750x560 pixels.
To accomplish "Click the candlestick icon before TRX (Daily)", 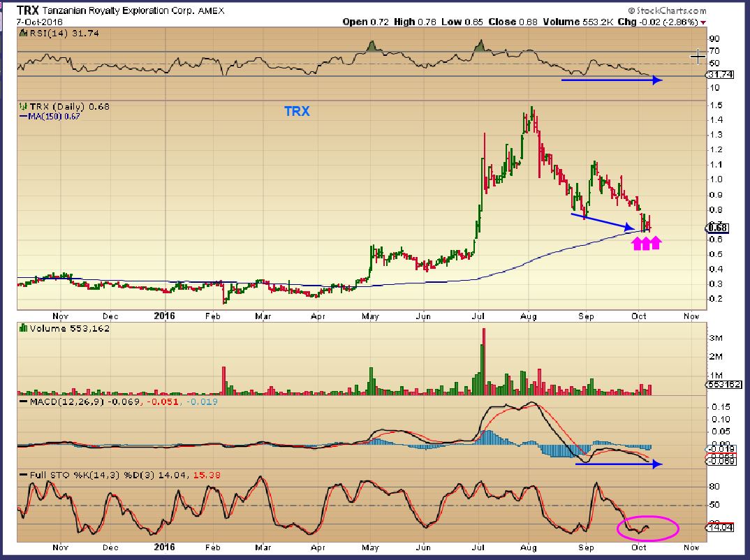I will point(22,107).
